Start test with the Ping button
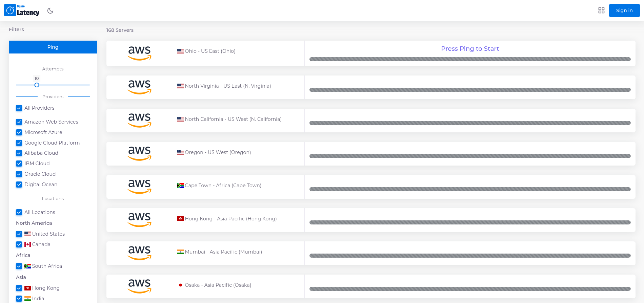 tap(53, 47)
